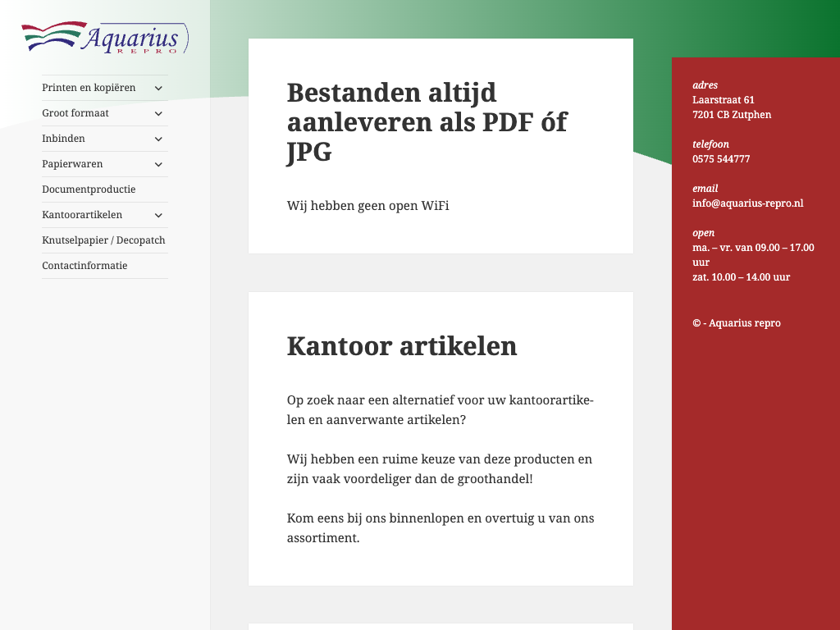
Task: Open the Printen en kopiëren menu item
Action: (x=89, y=88)
